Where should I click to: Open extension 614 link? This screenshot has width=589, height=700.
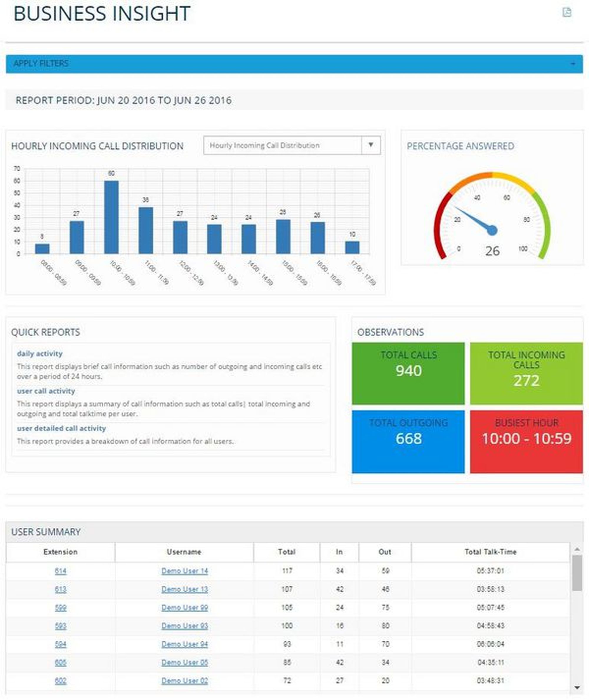pos(60,571)
